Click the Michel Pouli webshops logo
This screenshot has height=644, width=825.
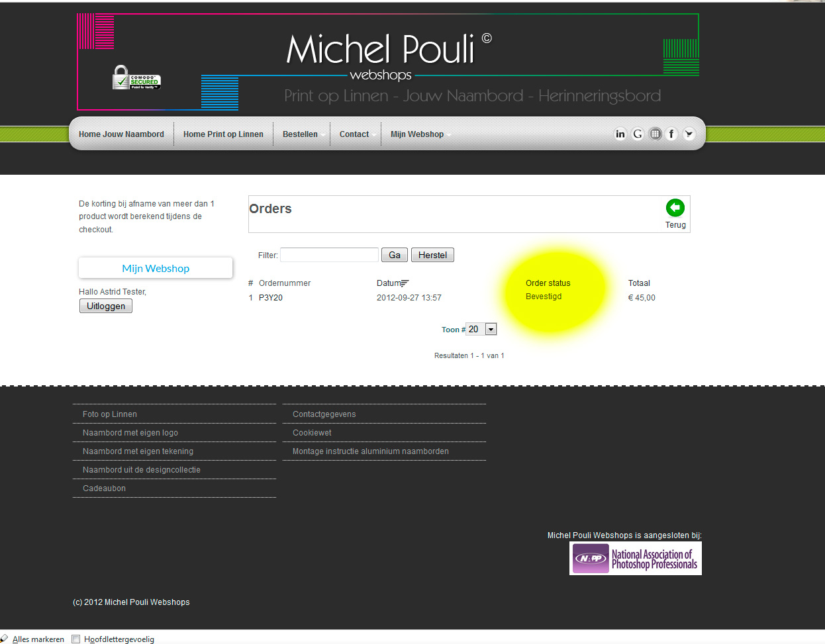click(x=389, y=56)
